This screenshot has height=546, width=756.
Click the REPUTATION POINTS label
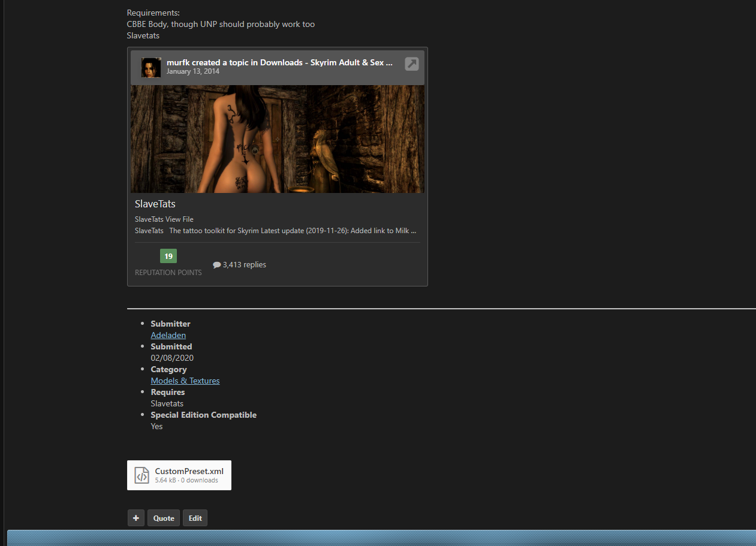[168, 273]
